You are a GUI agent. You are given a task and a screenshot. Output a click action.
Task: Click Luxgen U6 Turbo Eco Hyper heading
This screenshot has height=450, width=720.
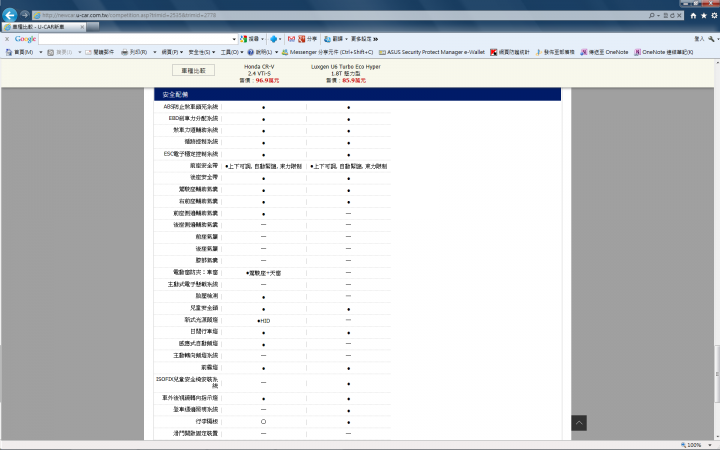345,70
